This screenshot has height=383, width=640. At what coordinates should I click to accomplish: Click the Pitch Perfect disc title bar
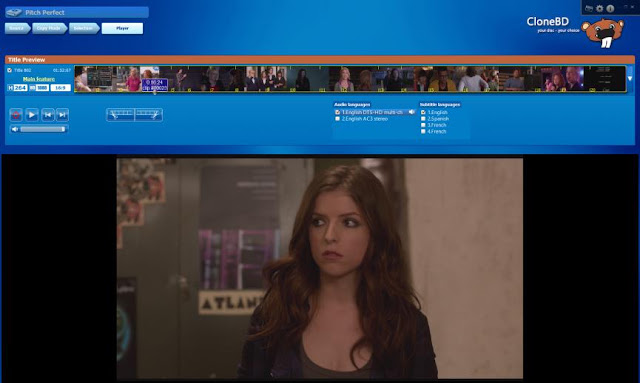[x=77, y=12]
